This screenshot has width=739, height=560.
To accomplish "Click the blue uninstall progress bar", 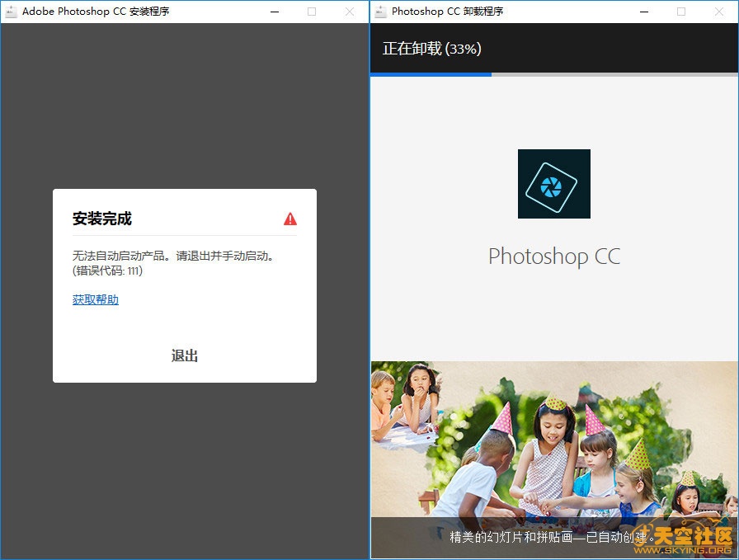I will pyautogui.click(x=431, y=74).
